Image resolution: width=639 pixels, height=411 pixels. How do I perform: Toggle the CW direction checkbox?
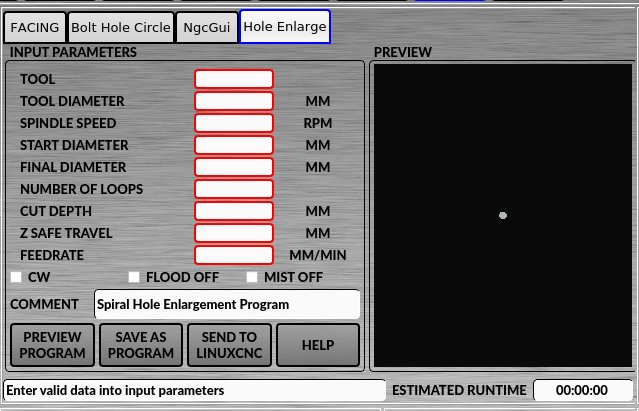16,277
